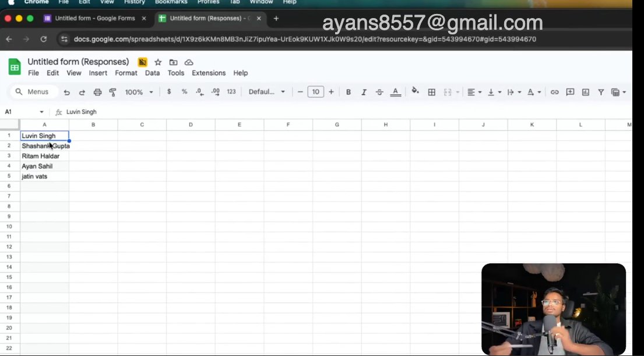Go back in browser
The image size is (644, 356).
pos(9,40)
